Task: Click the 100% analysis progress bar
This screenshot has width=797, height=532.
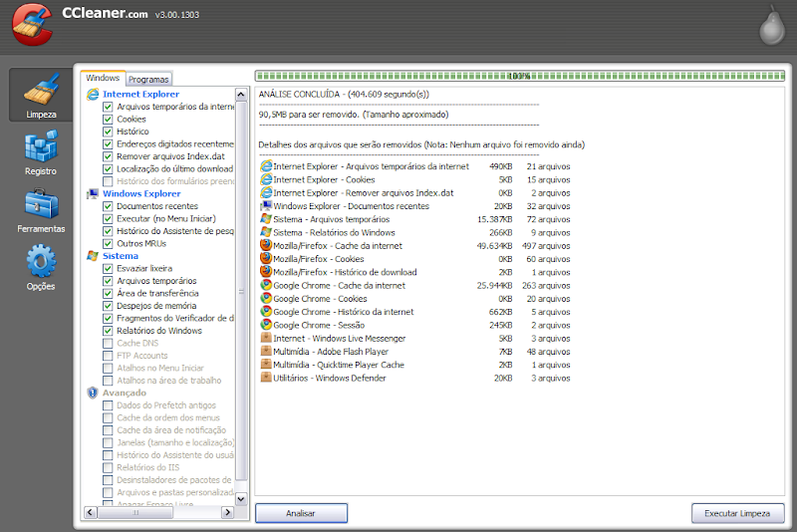Action: pyautogui.click(x=519, y=77)
